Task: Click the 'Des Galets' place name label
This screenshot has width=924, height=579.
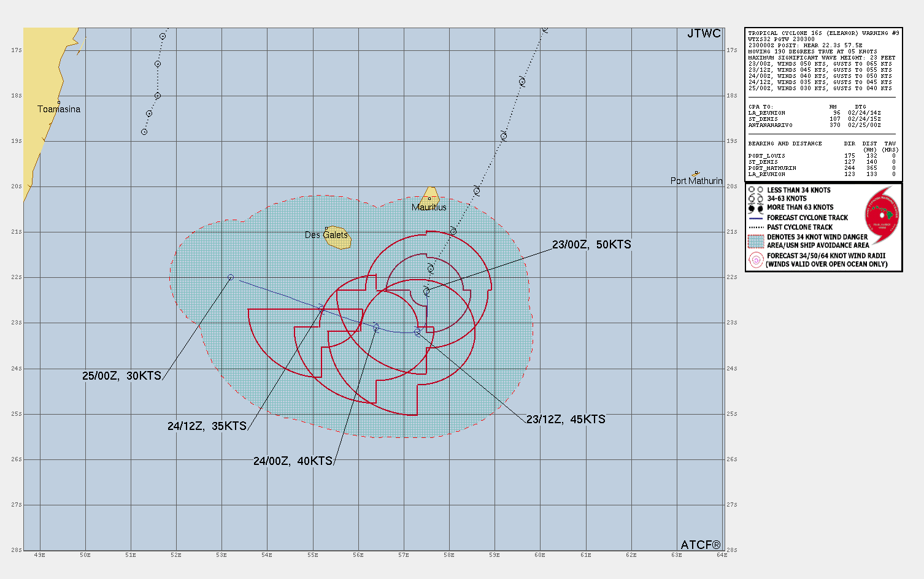Action: (326, 235)
